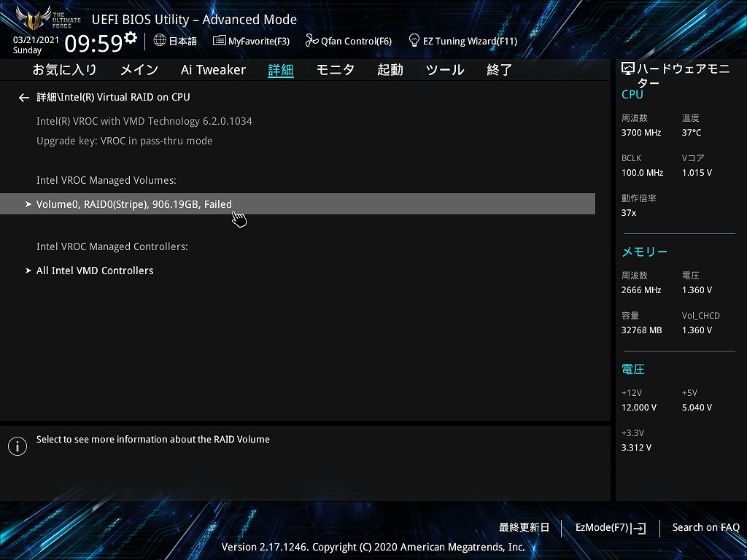Click the Qfan Control fan icon
The height and width of the screenshot is (560, 747).
coord(311,41)
